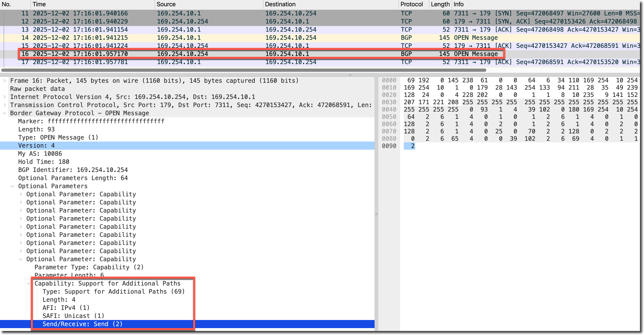Screen dimensions: 644x335
Task: Expand Internet Protocol Version 4 section
Action: point(4,97)
